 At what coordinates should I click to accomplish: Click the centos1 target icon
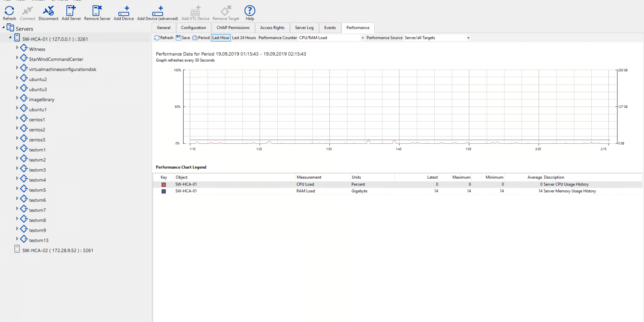(24, 119)
